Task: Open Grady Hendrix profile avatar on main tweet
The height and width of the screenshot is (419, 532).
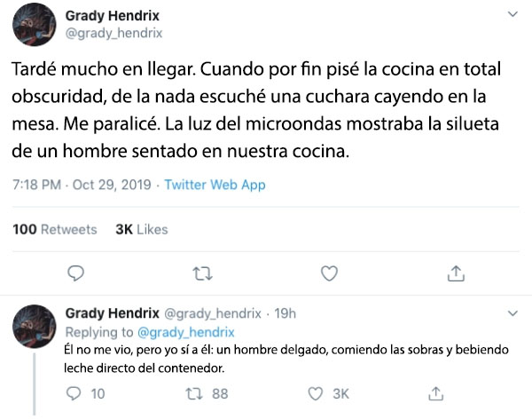Action: pos(35,25)
